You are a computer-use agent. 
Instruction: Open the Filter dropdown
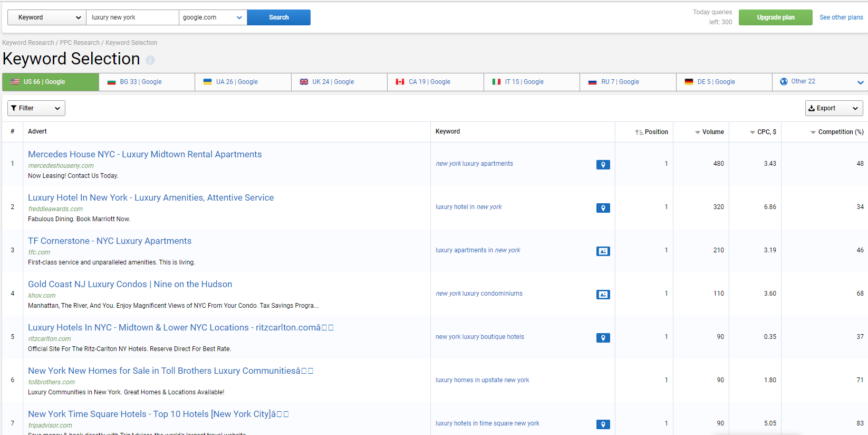click(x=36, y=108)
